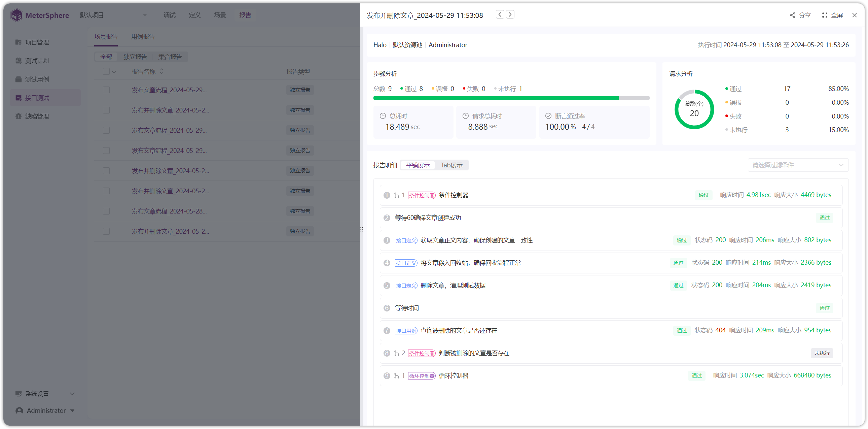Open 项目管理 in sidebar
Screen dimensions: 868x429
point(45,42)
